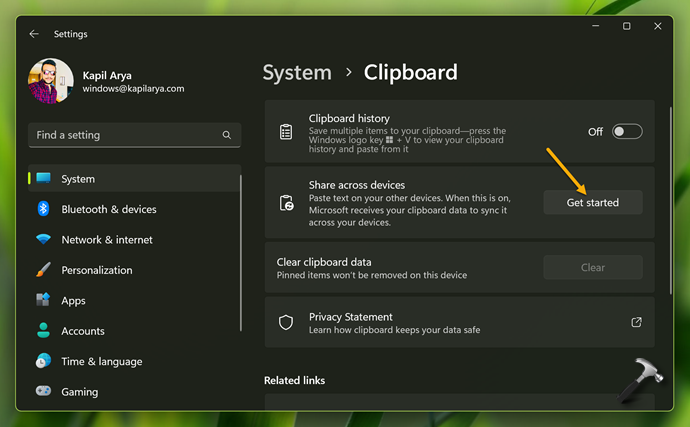
Task: Click the Time & language globe icon
Action: tap(43, 361)
